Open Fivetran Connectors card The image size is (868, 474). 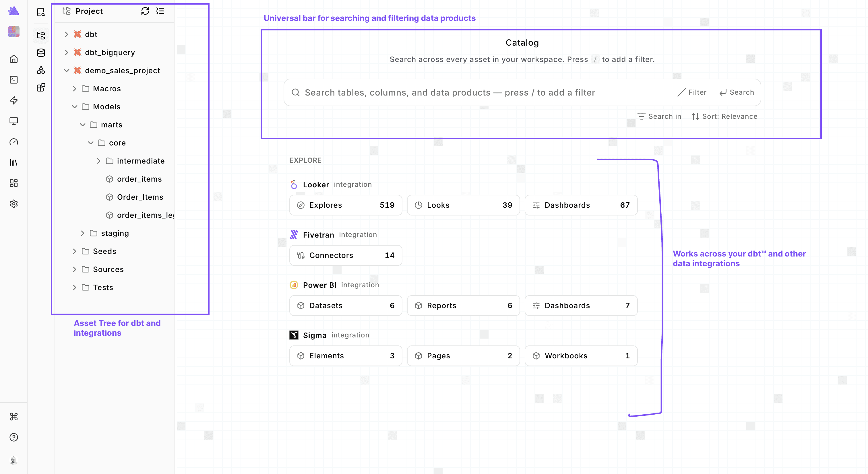[x=346, y=255]
